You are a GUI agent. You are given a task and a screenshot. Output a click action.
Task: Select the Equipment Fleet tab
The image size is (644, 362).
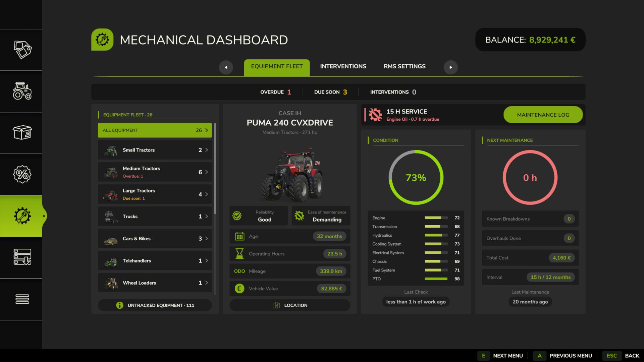[x=277, y=67]
